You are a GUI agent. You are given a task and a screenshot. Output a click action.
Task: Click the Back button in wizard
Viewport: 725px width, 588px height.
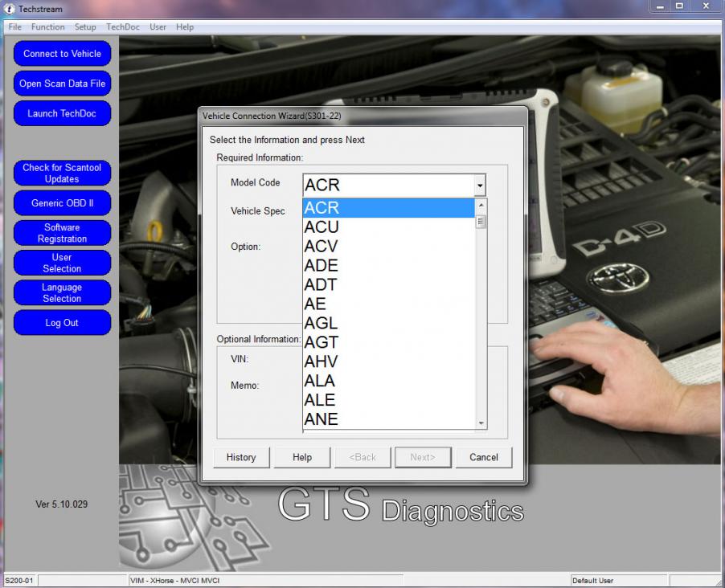click(362, 457)
